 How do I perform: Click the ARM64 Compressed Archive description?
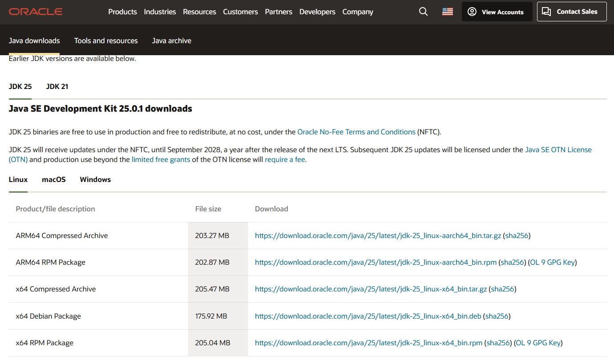pyautogui.click(x=62, y=235)
